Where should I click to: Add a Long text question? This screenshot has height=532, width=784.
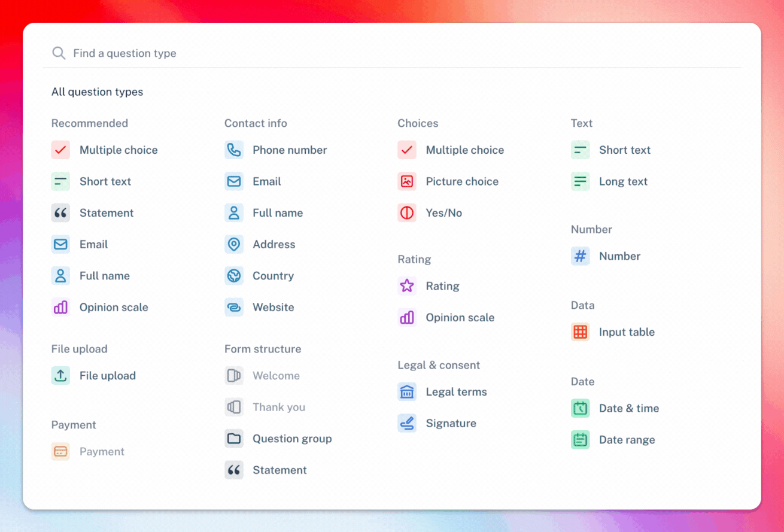tap(622, 181)
